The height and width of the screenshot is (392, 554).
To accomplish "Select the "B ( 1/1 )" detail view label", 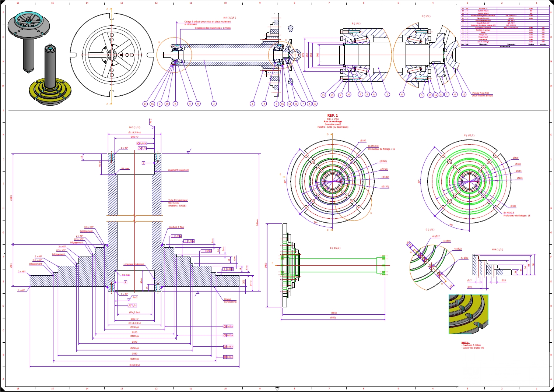I will [356, 24].
